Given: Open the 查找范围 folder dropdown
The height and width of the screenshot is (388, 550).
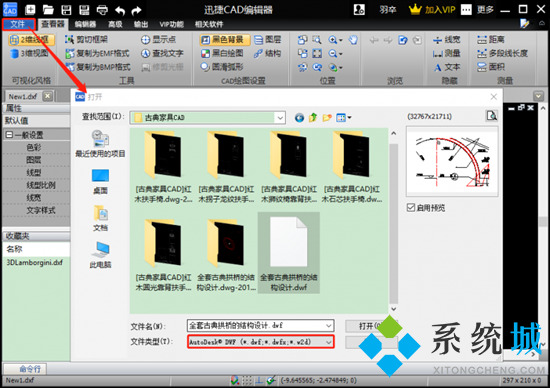Looking at the screenshot, I should pyautogui.click(x=280, y=118).
